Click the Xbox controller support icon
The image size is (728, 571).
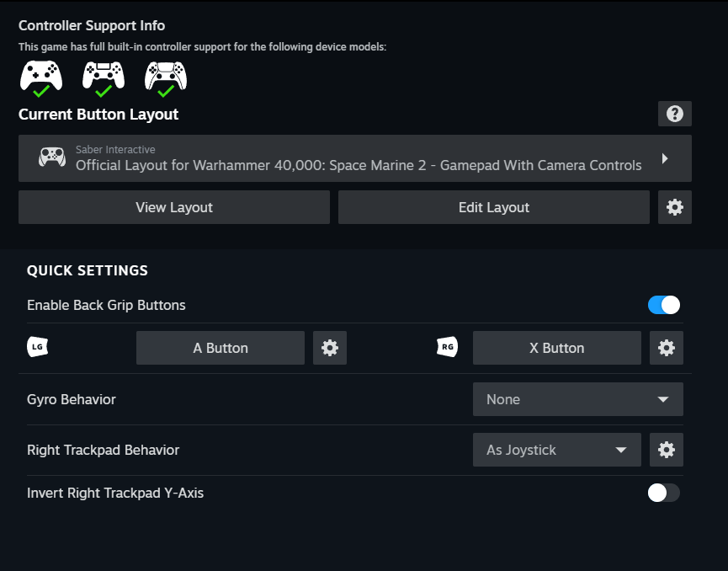[41, 78]
